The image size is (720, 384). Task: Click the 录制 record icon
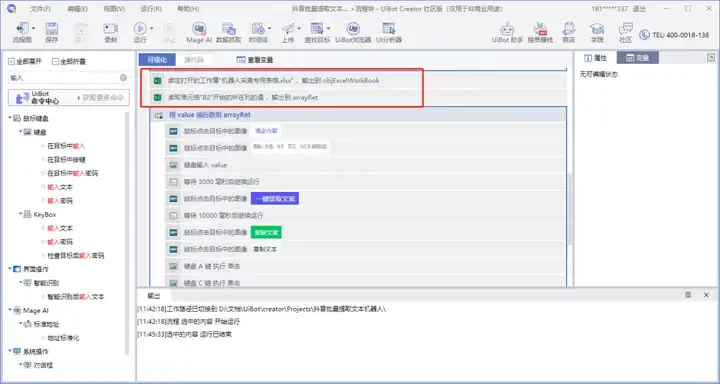[x=111, y=29]
